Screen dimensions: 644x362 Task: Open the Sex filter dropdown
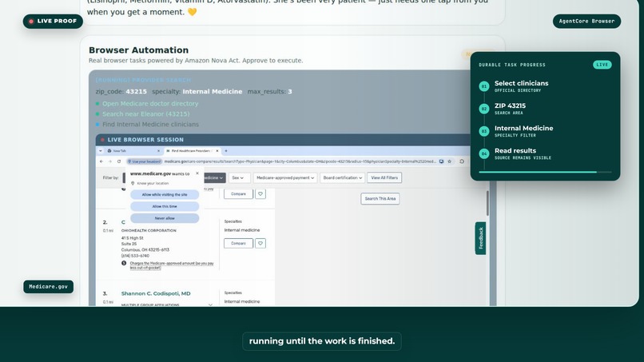tap(238, 178)
